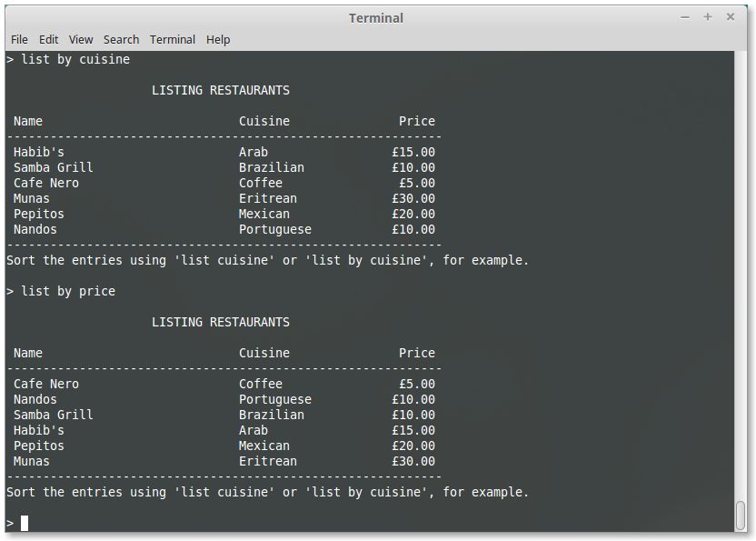Open the Help menu

coord(218,40)
